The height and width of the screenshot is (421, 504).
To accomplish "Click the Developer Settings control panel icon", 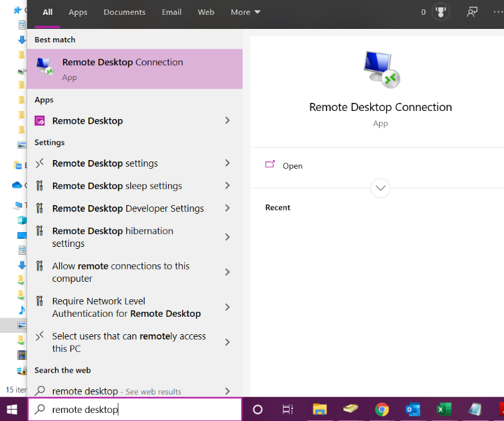I will tap(40, 208).
